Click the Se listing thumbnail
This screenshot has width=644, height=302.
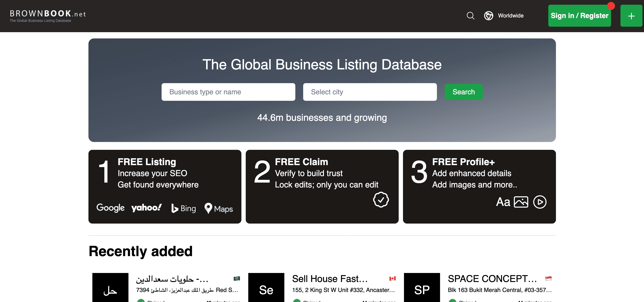pyautogui.click(x=266, y=287)
